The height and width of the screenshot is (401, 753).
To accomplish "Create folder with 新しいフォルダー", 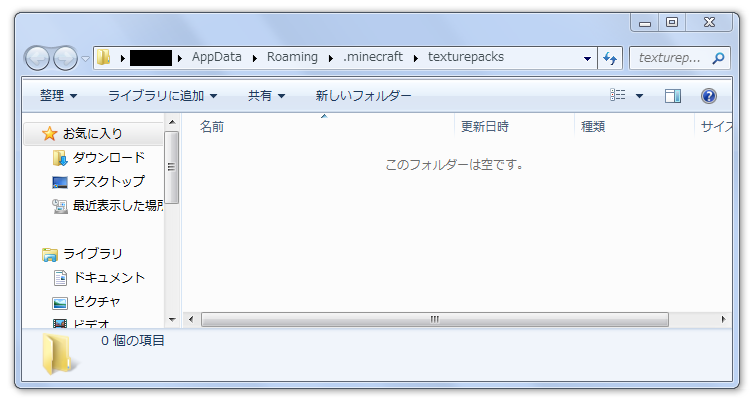I will point(363,96).
